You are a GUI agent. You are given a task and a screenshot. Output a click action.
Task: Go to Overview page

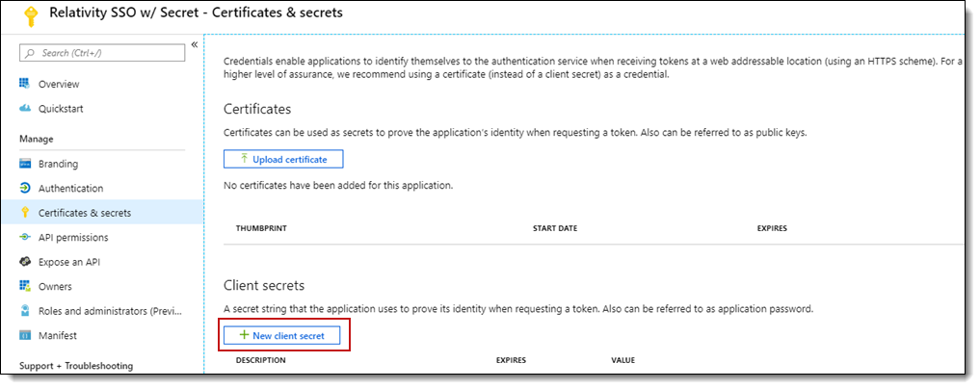pyautogui.click(x=59, y=85)
